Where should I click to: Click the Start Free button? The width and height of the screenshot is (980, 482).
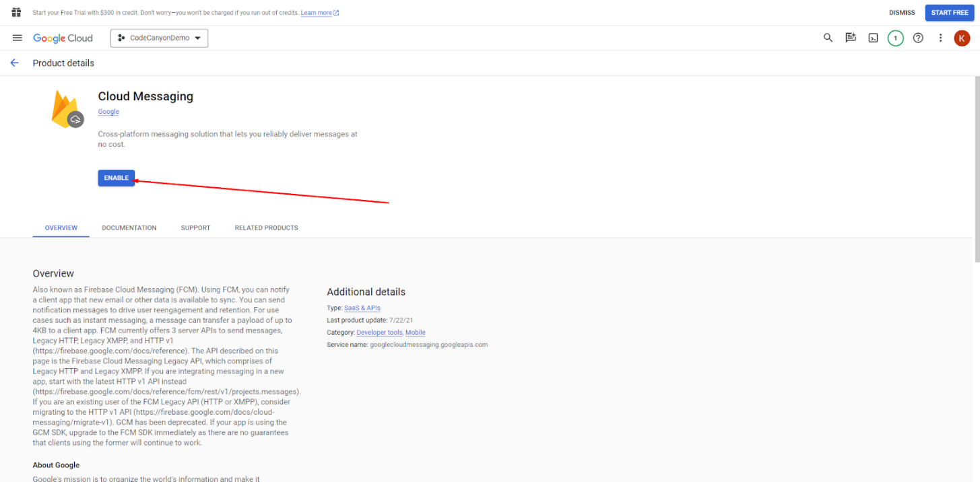(x=949, y=13)
